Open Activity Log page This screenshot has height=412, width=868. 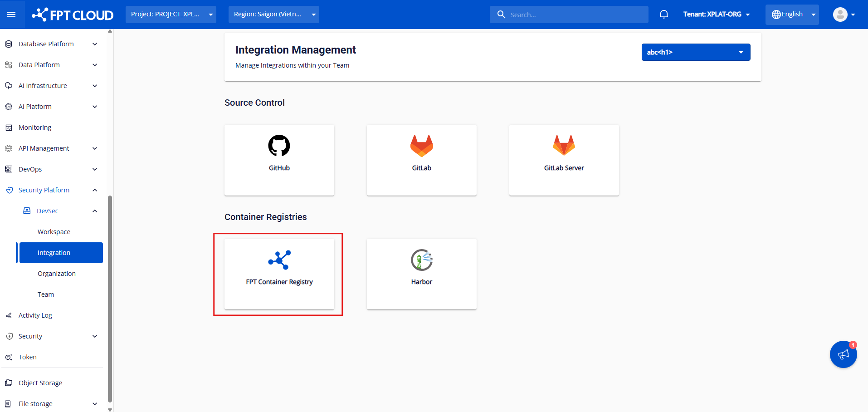[35, 315]
